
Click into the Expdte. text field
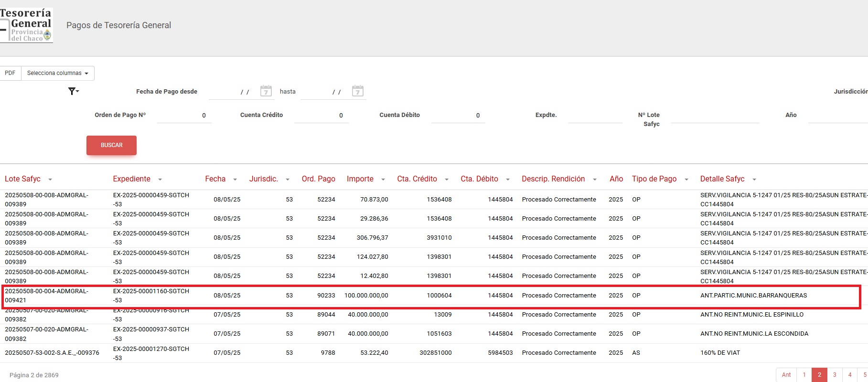[595, 116]
